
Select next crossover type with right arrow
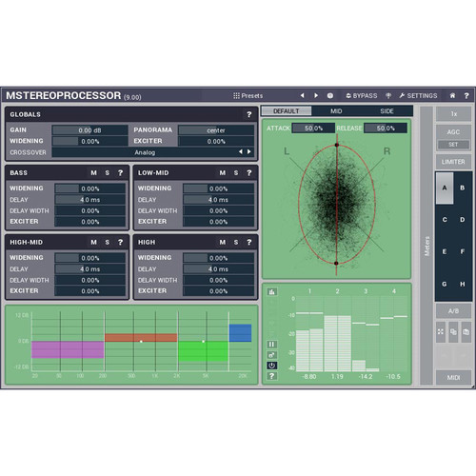(249, 152)
